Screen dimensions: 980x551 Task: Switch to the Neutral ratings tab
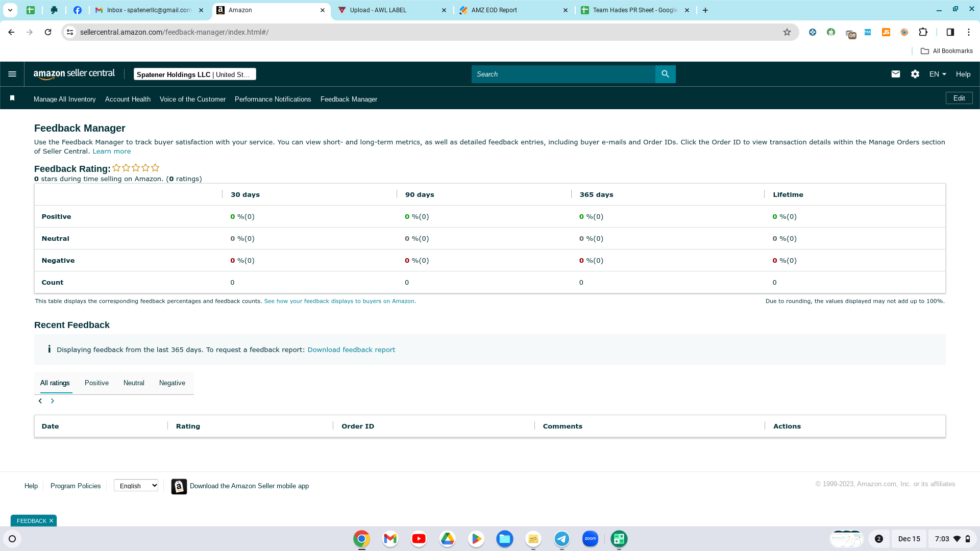click(x=134, y=383)
